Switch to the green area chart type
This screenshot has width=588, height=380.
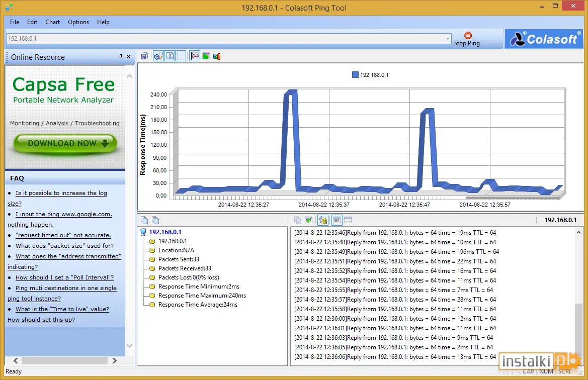(206, 56)
